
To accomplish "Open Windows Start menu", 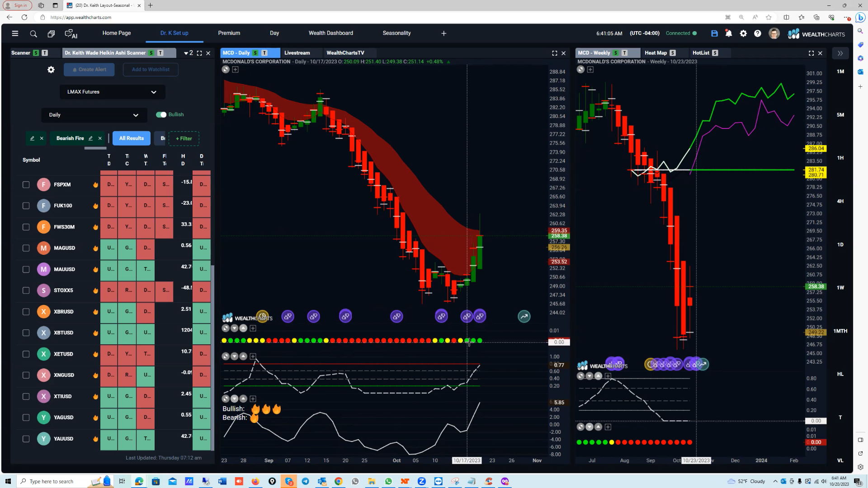I will (x=8, y=481).
